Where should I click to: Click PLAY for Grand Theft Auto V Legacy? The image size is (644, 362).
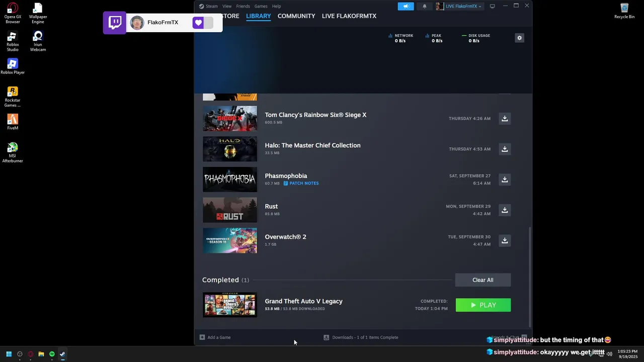(x=483, y=305)
